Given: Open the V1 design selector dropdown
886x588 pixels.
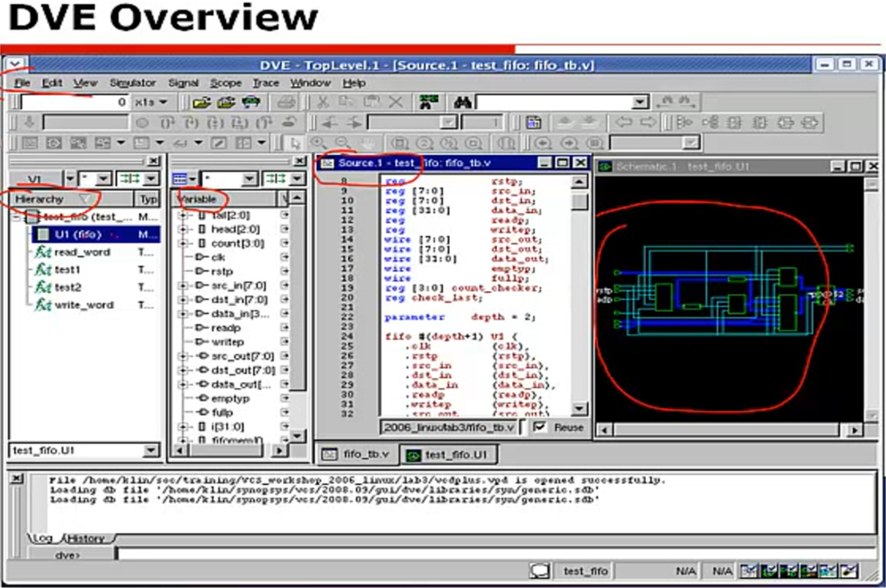Looking at the screenshot, I should [x=70, y=179].
